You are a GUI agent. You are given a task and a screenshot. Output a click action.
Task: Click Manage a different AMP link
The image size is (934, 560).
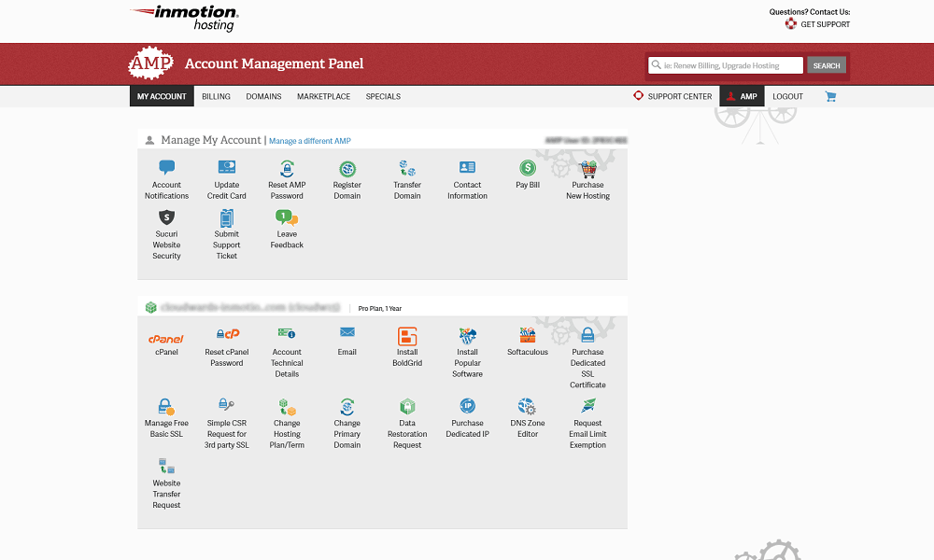310,141
